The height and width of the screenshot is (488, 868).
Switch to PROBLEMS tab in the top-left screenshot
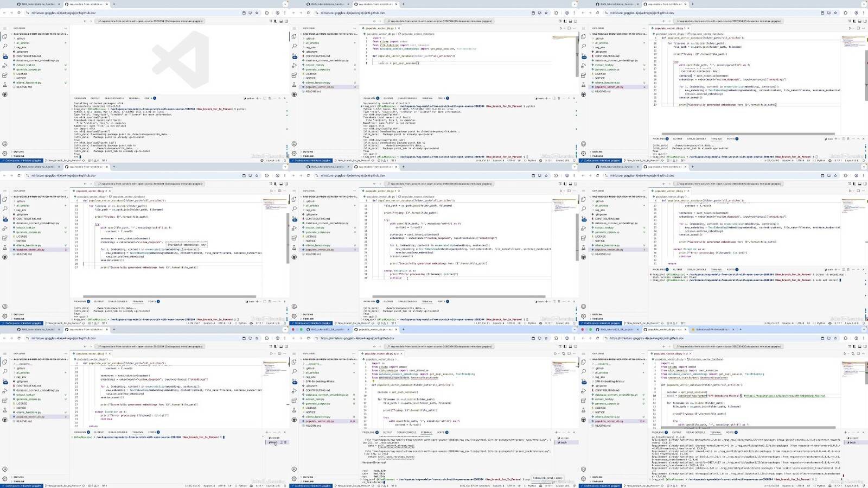tap(80, 98)
